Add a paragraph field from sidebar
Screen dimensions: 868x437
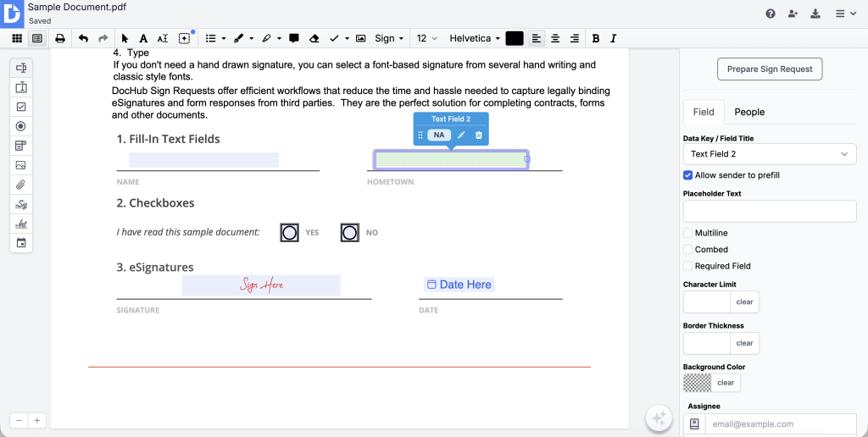coord(21,87)
